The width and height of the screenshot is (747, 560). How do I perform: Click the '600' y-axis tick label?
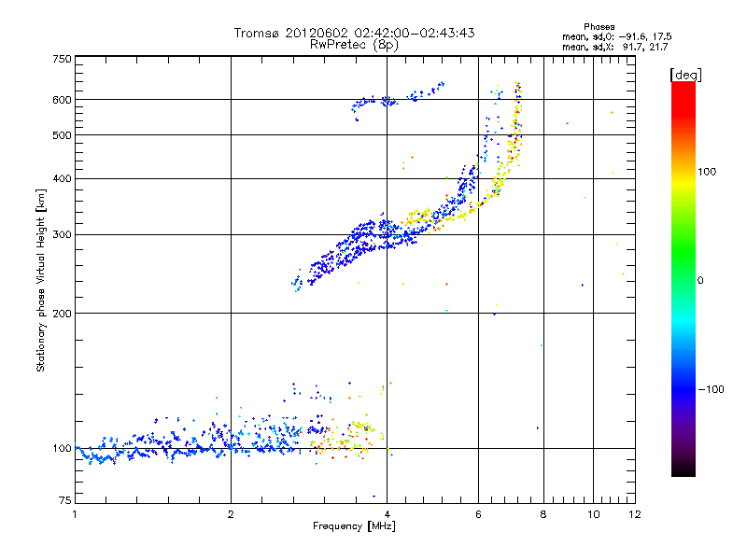coord(63,100)
